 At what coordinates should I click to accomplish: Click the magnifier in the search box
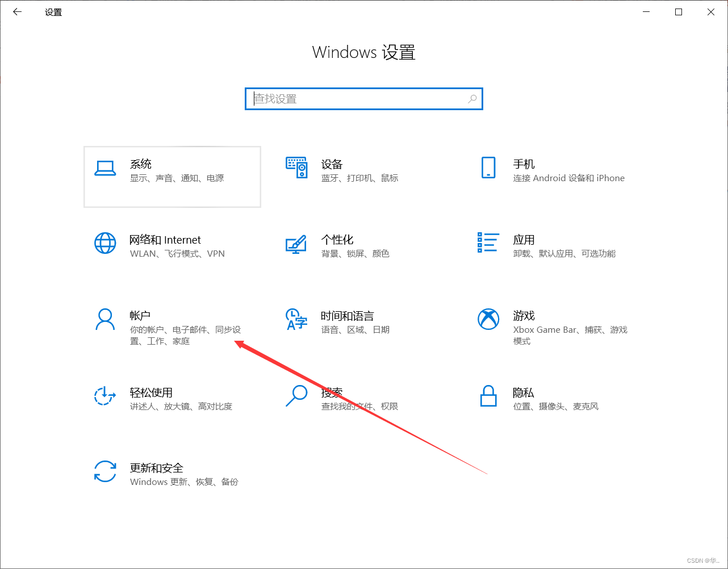(472, 99)
